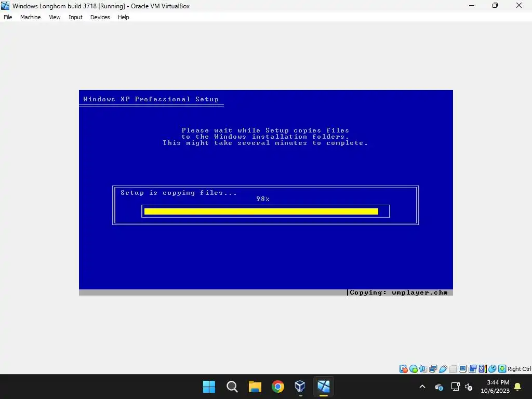Open the Devices menu
Screen dimensions: 532x399
coord(100,17)
